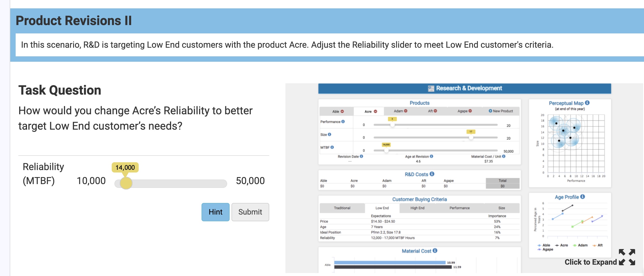Open the R&D Costs info icon
The image size is (644, 276).
432,174
